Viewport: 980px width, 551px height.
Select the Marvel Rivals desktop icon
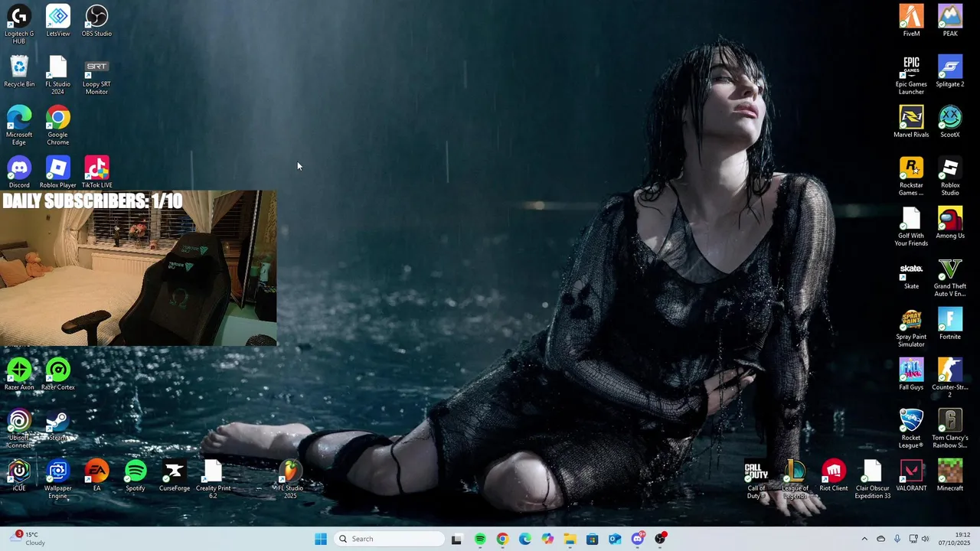pyautogui.click(x=911, y=122)
